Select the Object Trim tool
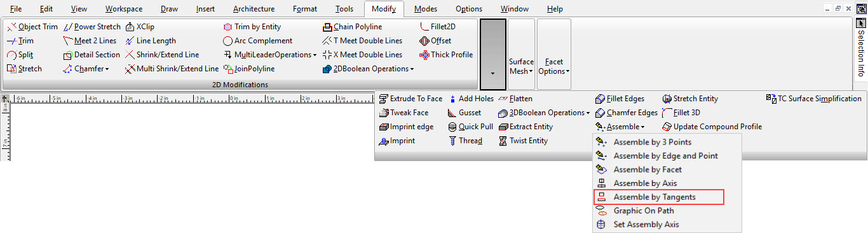 click(32, 27)
